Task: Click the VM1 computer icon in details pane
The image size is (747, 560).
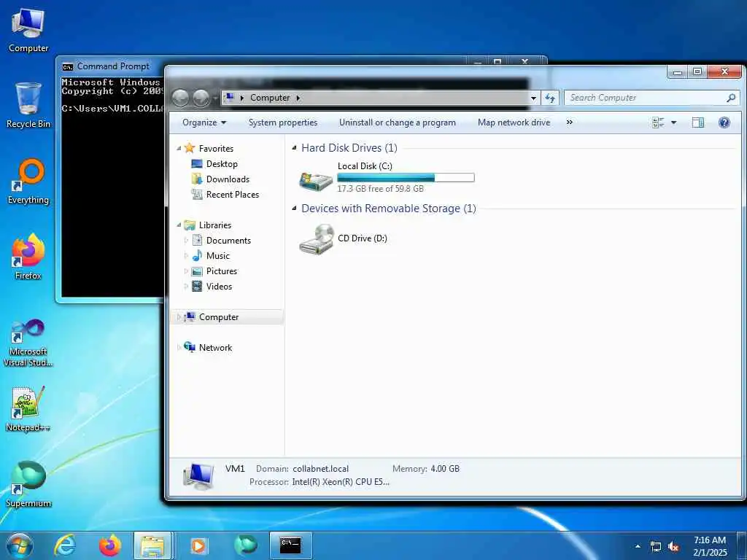Action: point(198,477)
